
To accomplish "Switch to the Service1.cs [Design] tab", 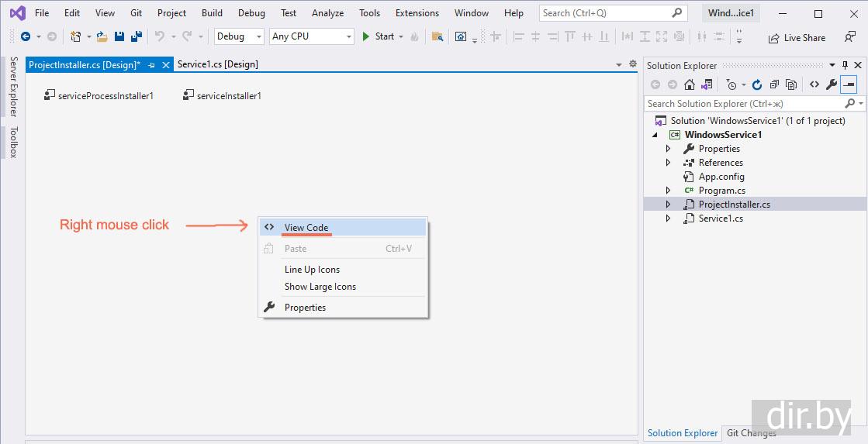I will pyautogui.click(x=218, y=64).
